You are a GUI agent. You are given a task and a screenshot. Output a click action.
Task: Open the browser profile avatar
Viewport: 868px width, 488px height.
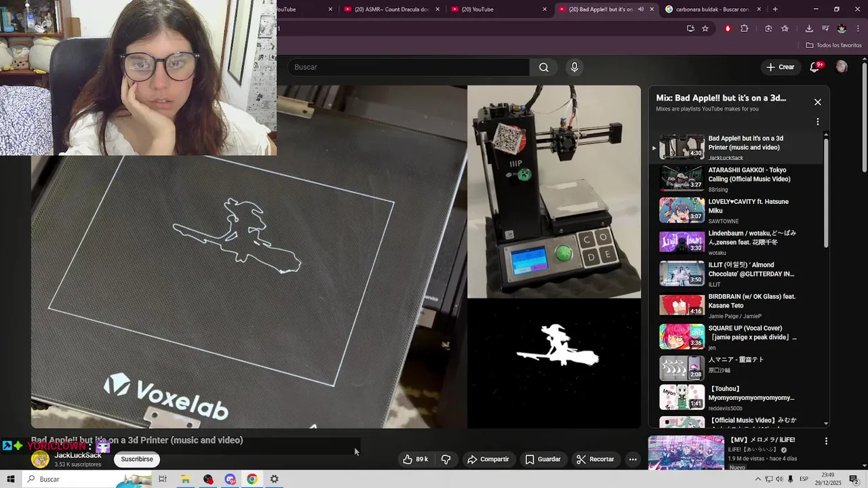(x=842, y=28)
